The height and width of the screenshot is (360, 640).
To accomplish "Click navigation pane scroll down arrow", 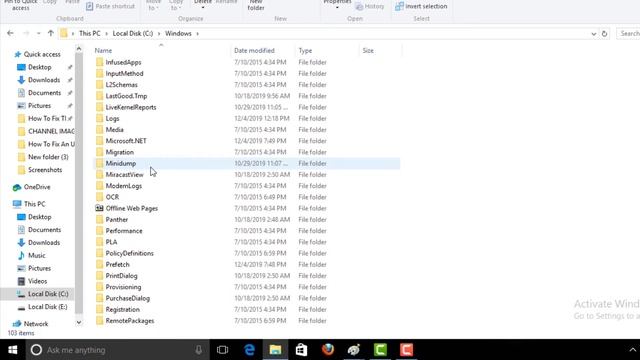I will [x=79, y=322].
